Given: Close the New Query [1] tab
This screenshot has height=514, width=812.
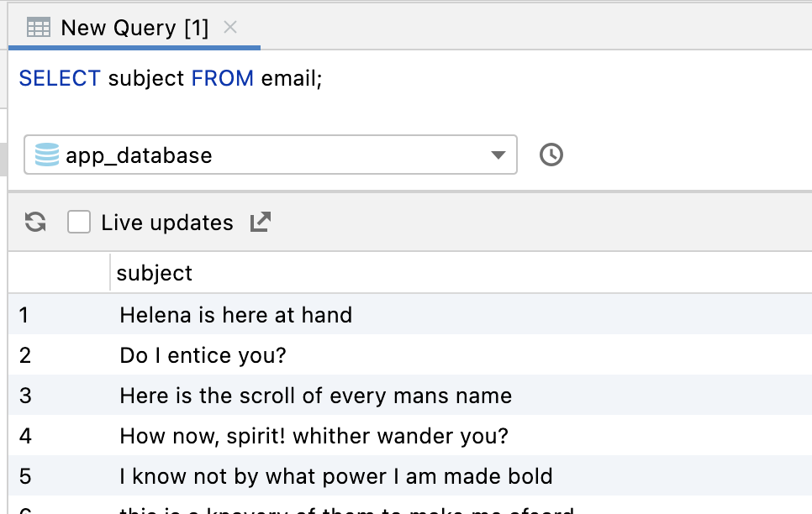Looking at the screenshot, I should [230, 27].
